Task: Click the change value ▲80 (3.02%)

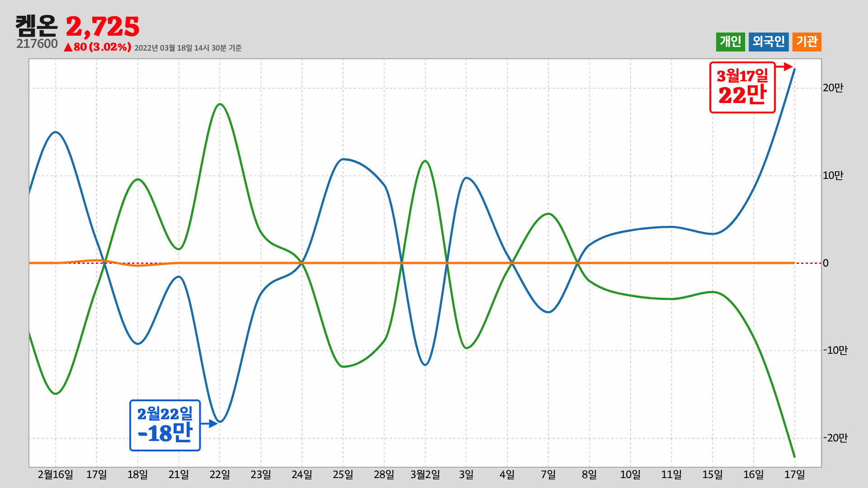Action: pyautogui.click(x=97, y=47)
